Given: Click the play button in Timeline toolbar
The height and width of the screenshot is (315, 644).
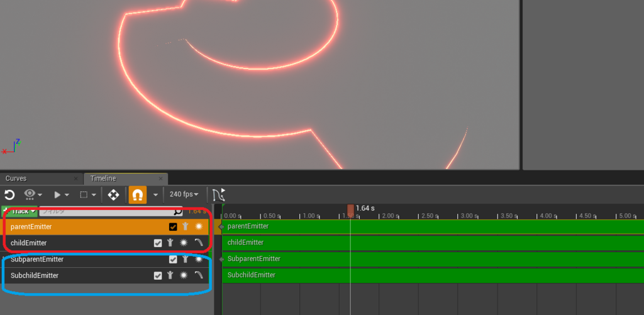Looking at the screenshot, I should click(x=57, y=195).
